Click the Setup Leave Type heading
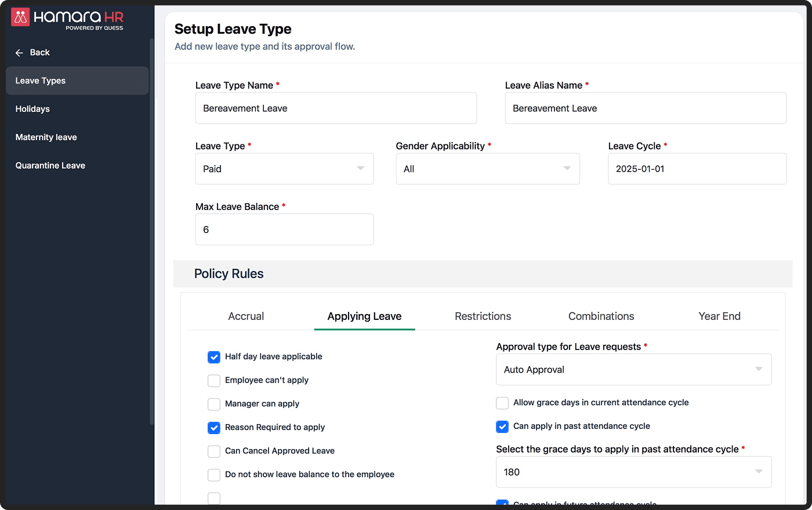The image size is (812, 510). tap(233, 29)
